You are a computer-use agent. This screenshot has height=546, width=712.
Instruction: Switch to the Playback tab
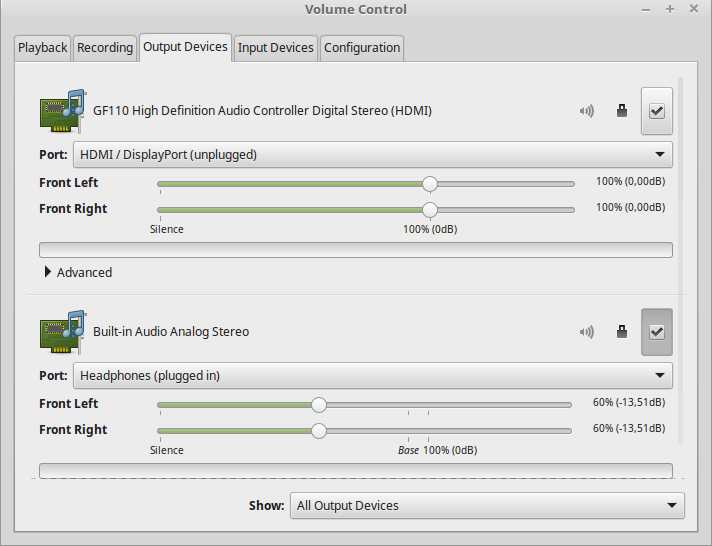click(x=42, y=48)
